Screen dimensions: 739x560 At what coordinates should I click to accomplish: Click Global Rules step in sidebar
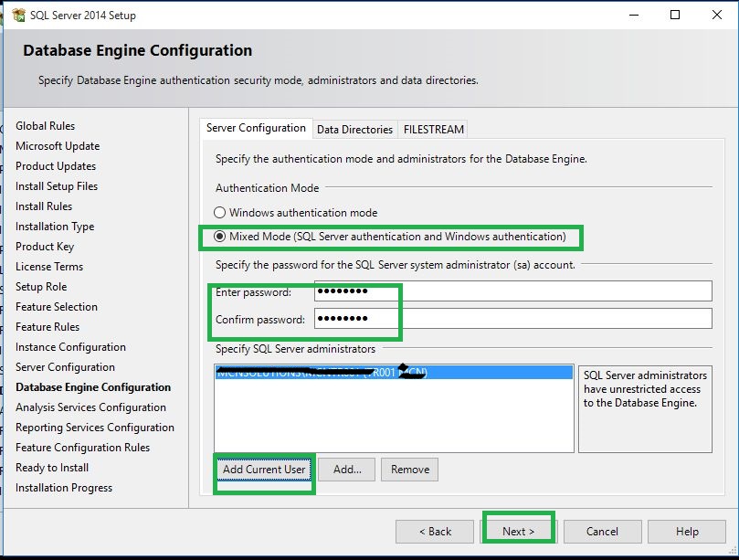46,126
